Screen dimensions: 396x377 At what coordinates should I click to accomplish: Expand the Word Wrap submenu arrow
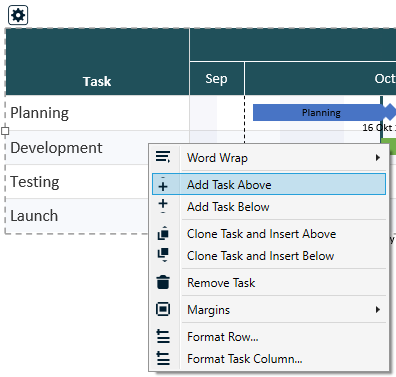click(x=378, y=158)
